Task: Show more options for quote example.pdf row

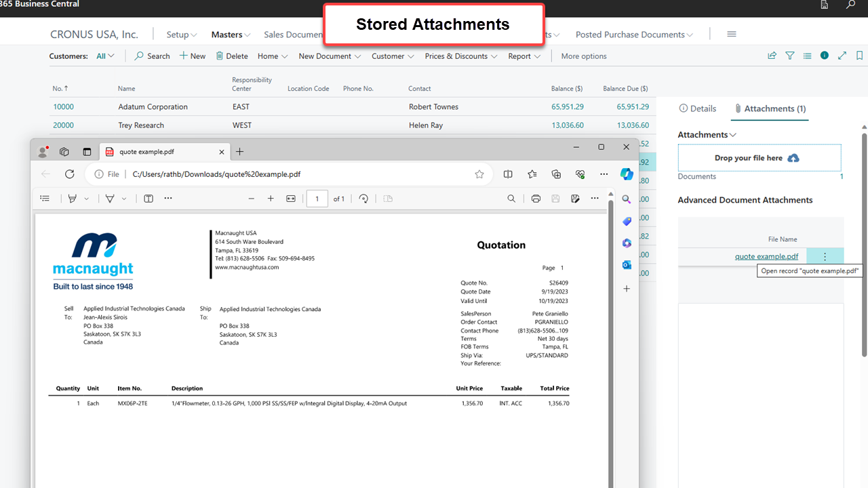Action: pyautogui.click(x=825, y=256)
